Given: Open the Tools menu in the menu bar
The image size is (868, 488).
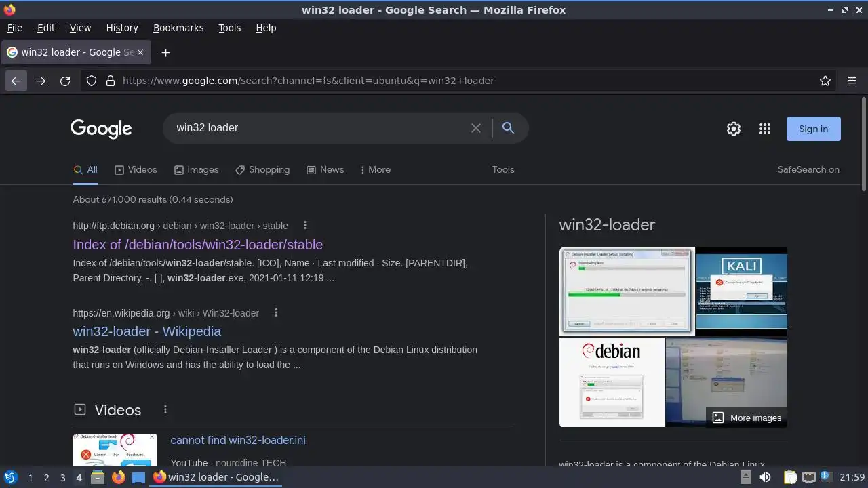Looking at the screenshot, I should [229, 28].
